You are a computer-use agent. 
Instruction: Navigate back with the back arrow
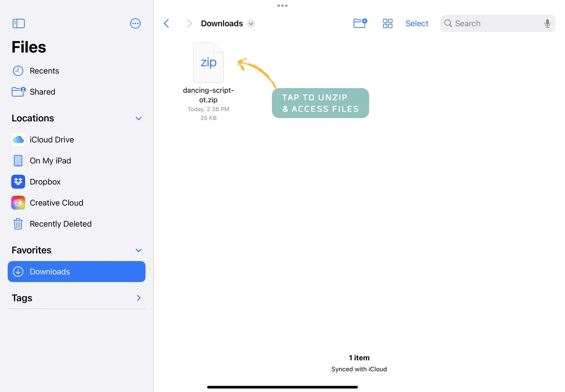coord(166,23)
